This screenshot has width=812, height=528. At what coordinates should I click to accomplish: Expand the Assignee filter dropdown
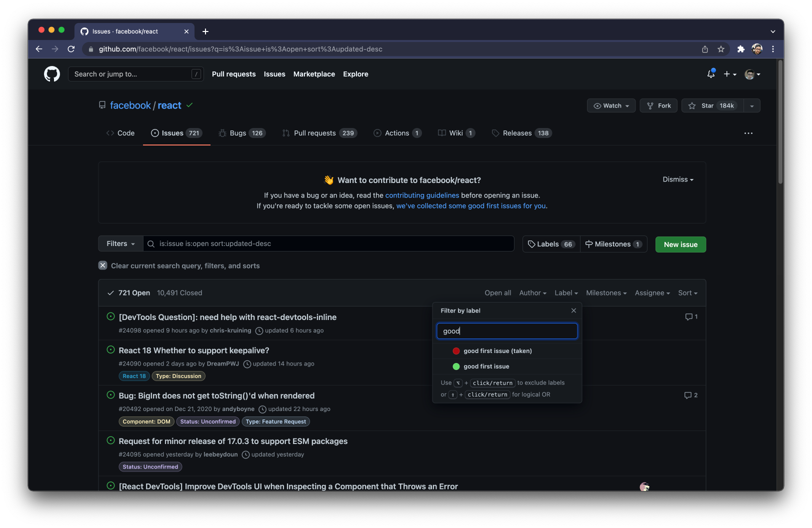coord(652,293)
